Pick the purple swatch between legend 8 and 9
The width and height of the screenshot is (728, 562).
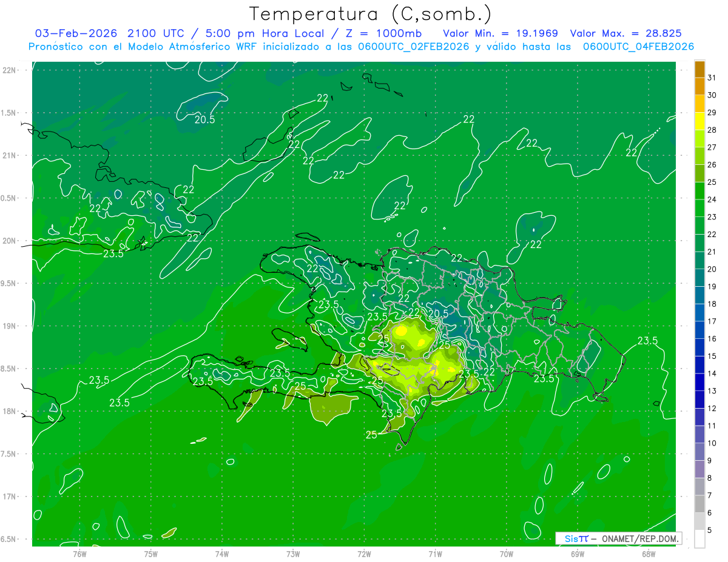click(699, 469)
